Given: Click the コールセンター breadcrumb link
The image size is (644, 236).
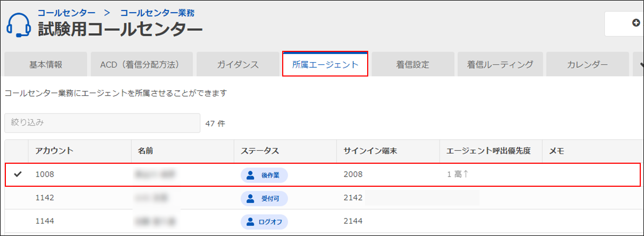Looking at the screenshot, I should click(x=66, y=12).
